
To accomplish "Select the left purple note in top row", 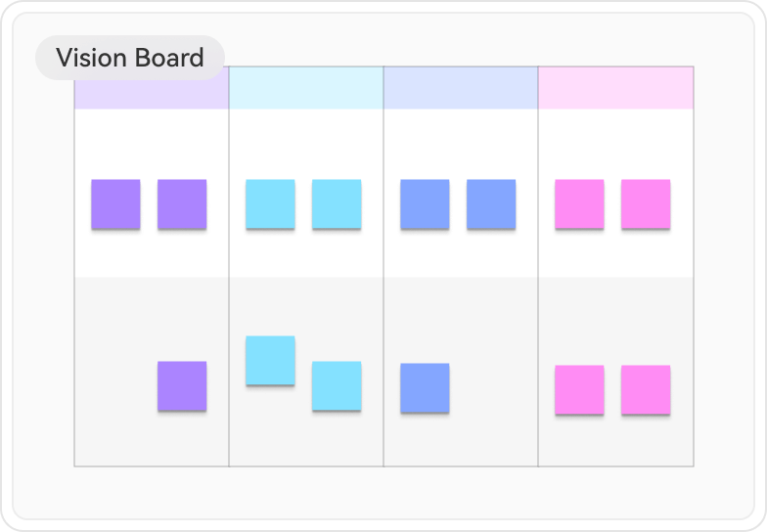I will pos(115,204).
